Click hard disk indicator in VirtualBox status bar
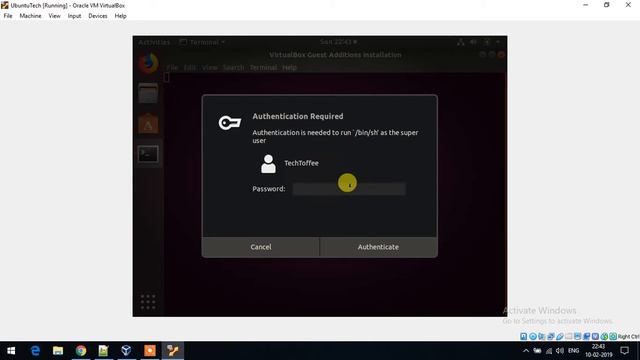 524,336
